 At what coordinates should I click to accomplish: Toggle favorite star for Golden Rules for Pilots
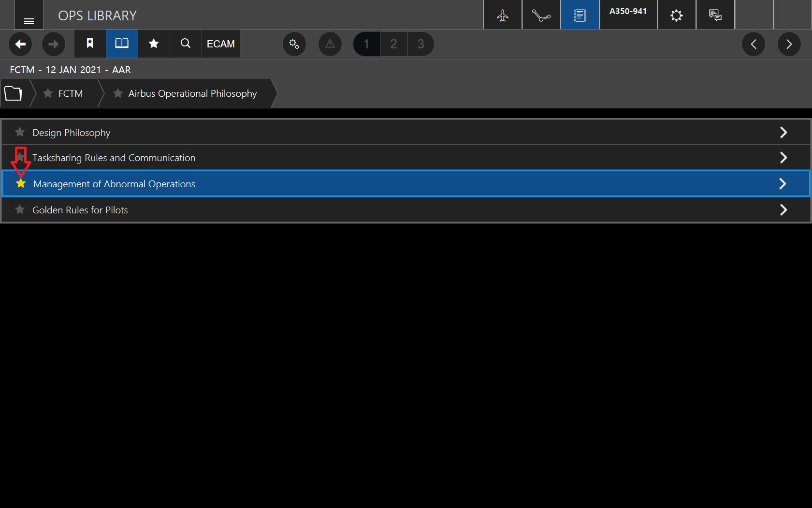(20, 209)
